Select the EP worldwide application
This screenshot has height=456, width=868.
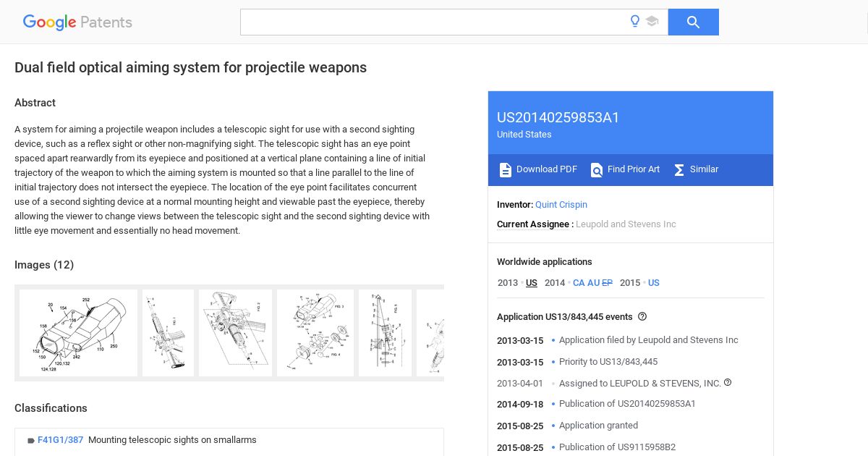click(607, 283)
